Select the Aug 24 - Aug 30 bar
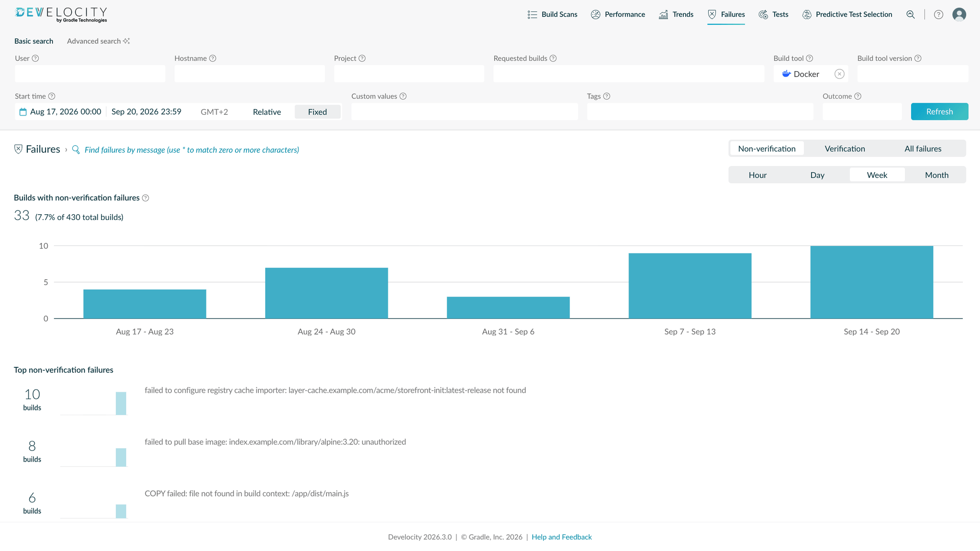The height and width of the screenshot is (551, 980). tap(326, 293)
